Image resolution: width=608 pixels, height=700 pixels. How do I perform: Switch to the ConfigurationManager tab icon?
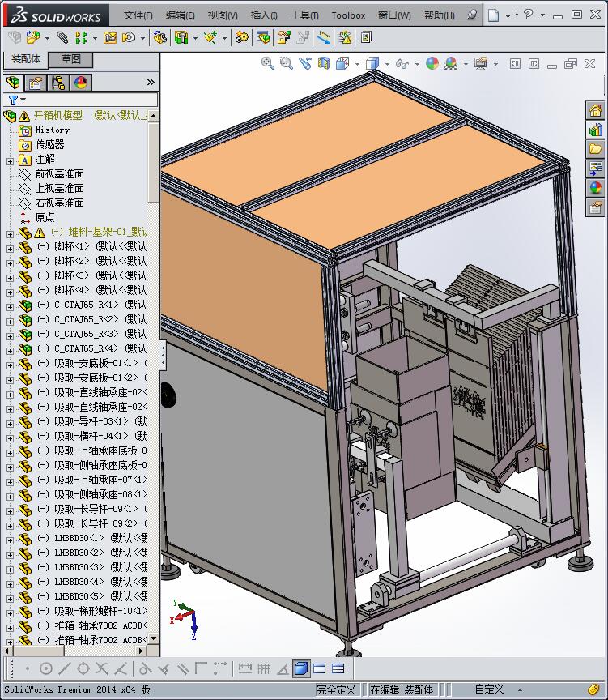[58, 83]
